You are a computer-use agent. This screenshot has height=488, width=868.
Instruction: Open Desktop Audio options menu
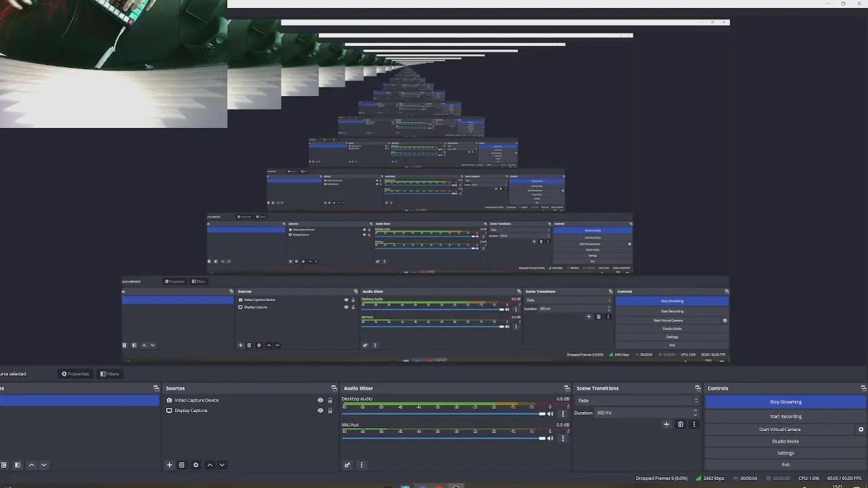click(563, 413)
